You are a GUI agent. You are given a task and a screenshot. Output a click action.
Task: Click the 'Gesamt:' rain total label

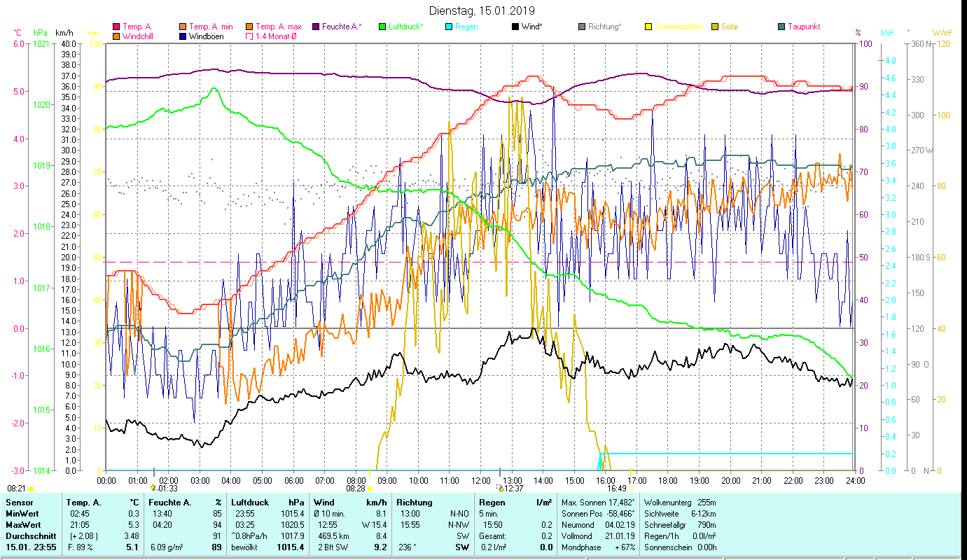494,536
